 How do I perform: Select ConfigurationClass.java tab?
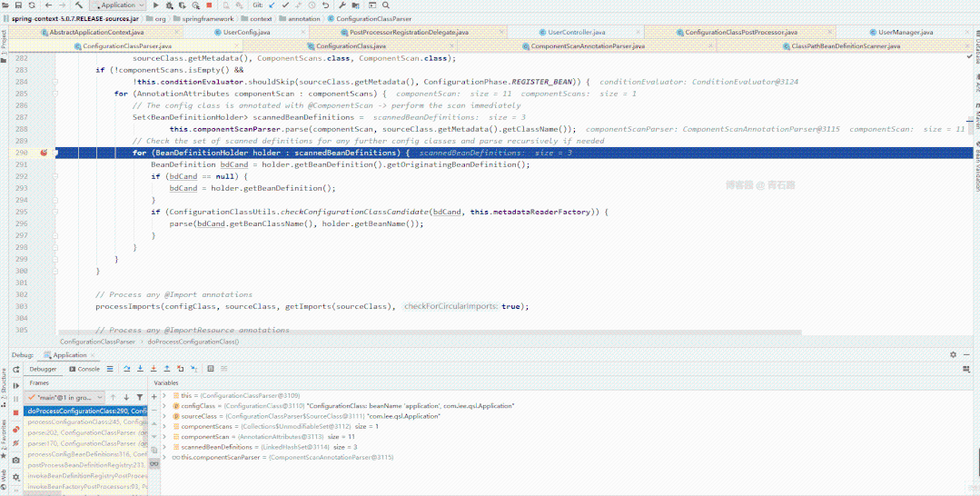click(350, 46)
